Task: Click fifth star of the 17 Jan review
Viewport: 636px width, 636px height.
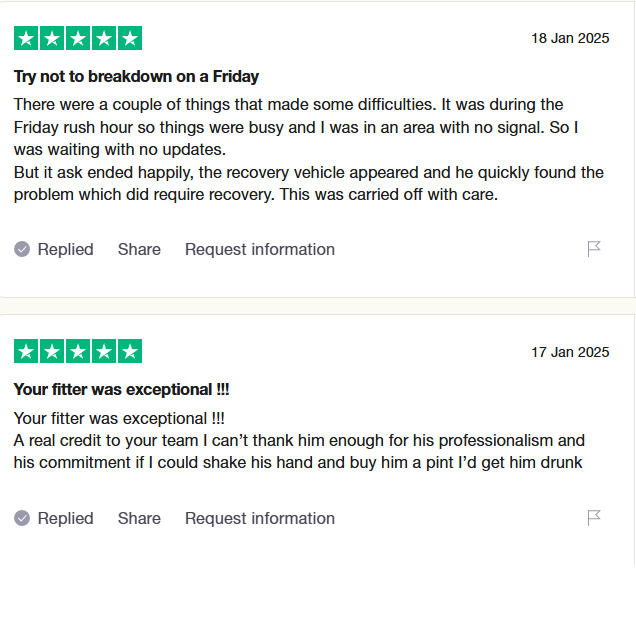Action: 130,351
